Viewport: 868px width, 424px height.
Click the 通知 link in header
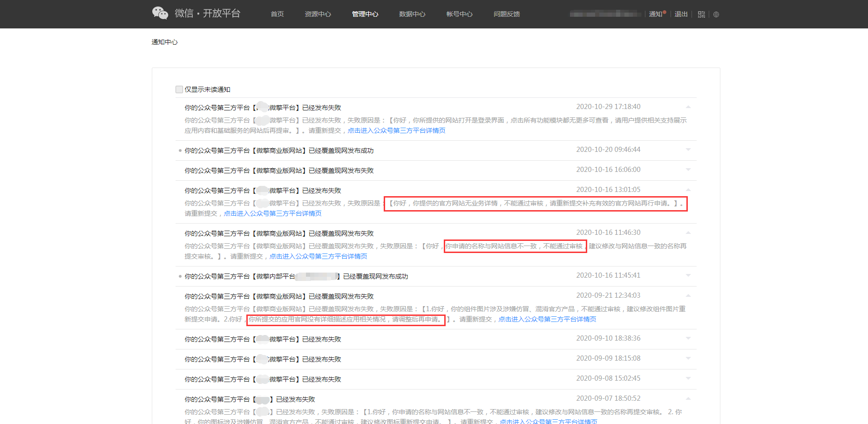tap(656, 14)
